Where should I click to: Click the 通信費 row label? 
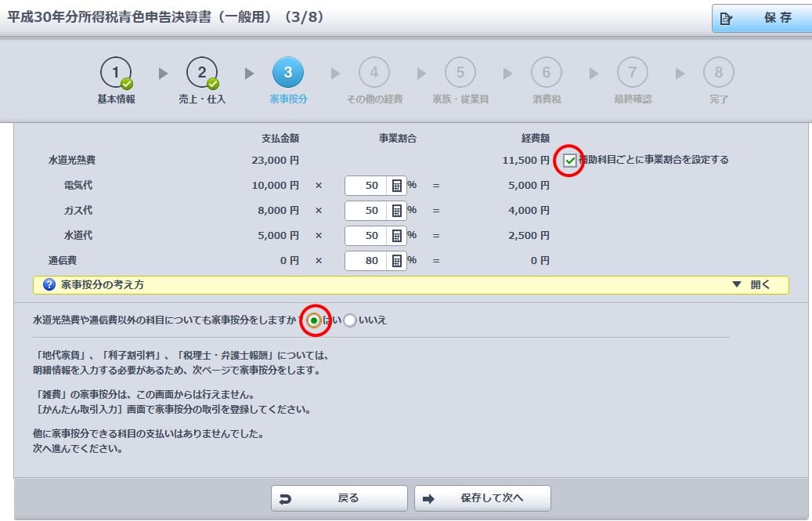(63, 260)
